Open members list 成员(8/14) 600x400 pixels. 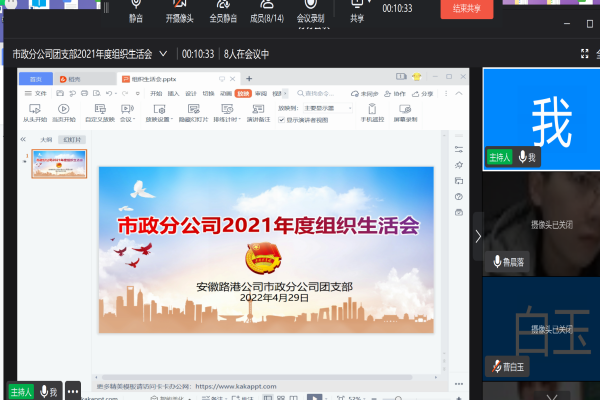pyautogui.click(x=267, y=11)
